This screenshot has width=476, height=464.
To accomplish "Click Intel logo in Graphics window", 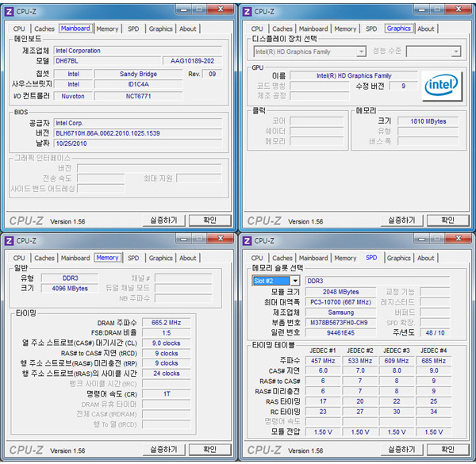I will [x=442, y=86].
